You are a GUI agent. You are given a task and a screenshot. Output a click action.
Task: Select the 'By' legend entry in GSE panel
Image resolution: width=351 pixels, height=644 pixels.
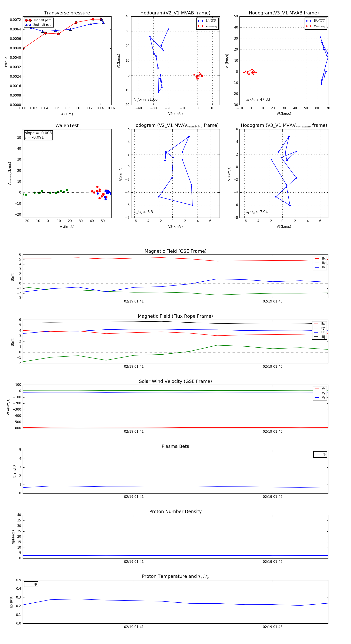pos(320,263)
